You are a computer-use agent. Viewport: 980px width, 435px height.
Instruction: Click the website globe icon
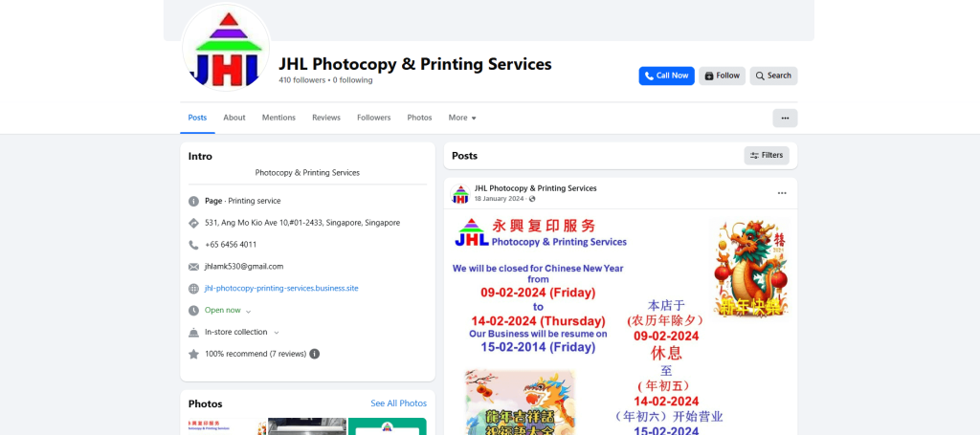pyautogui.click(x=193, y=289)
